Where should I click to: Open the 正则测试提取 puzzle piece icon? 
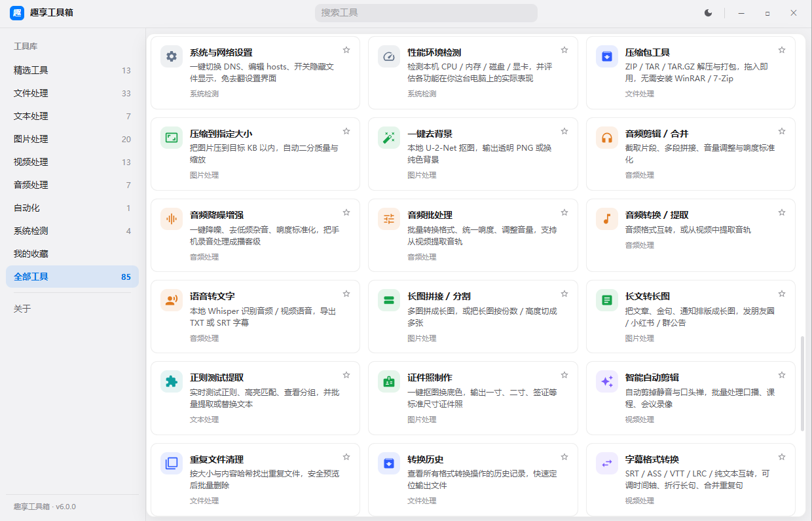coord(172,381)
